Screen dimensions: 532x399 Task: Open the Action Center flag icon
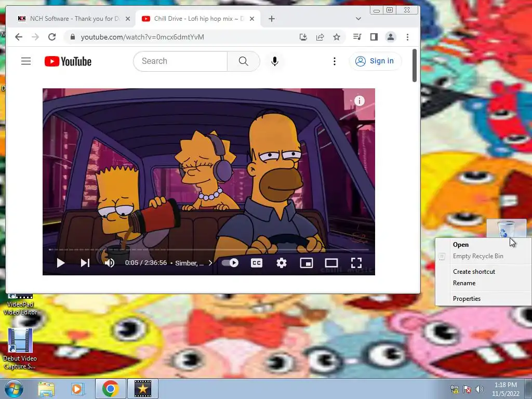(x=467, y=389)
